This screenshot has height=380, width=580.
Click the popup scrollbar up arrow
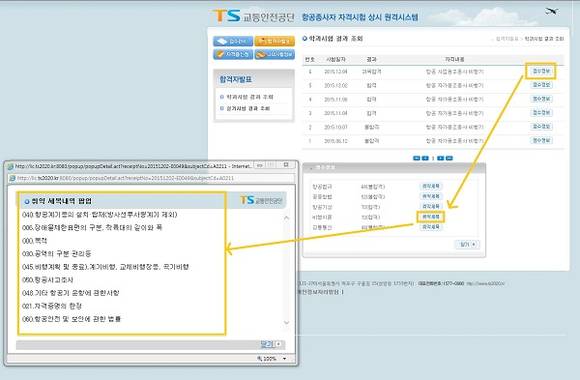(286, 218)
